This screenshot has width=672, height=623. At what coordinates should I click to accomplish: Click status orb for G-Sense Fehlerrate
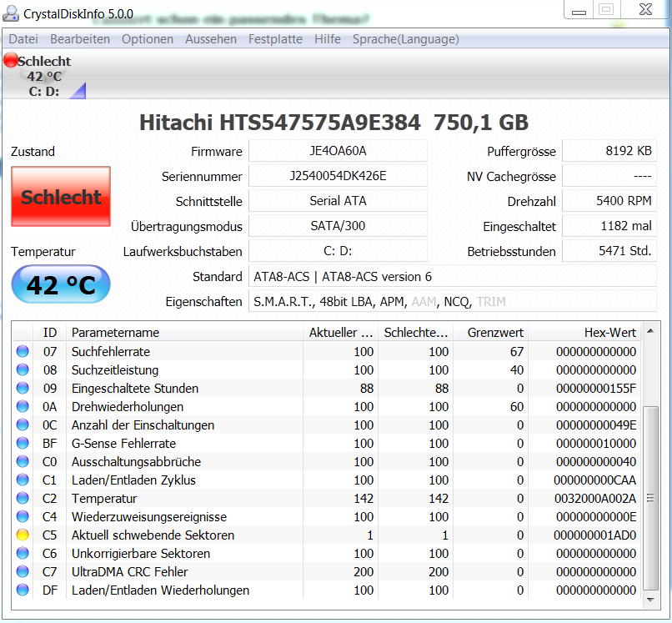pos(23,443)
